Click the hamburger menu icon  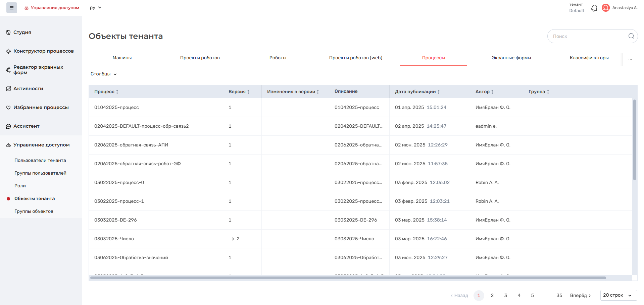coord(11,8)
